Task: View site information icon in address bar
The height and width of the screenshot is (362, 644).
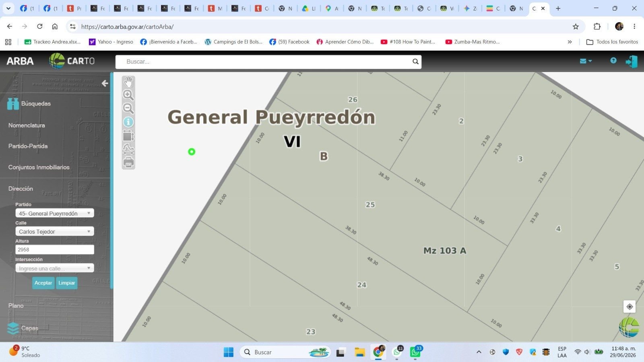Action: [72, 27]
